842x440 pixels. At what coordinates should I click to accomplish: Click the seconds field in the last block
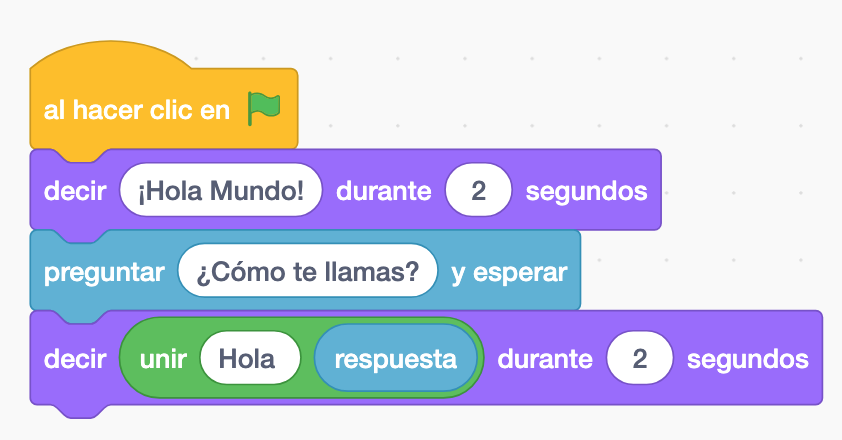[639, 358]
